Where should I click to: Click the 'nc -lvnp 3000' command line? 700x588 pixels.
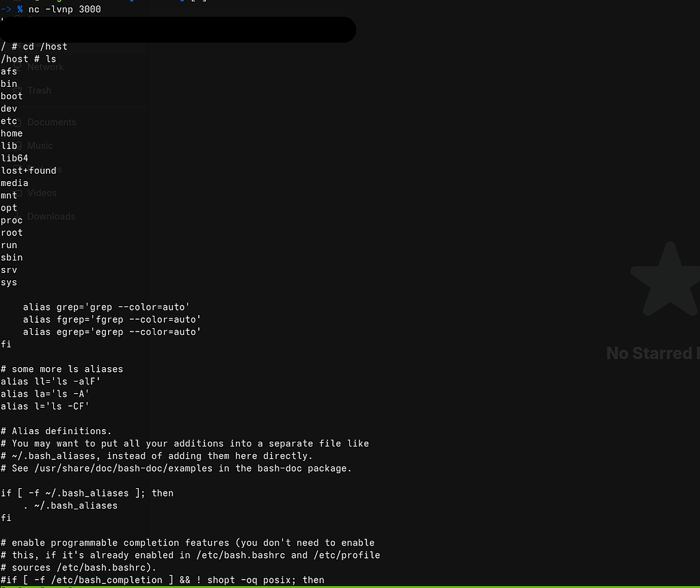pos(64,9)
